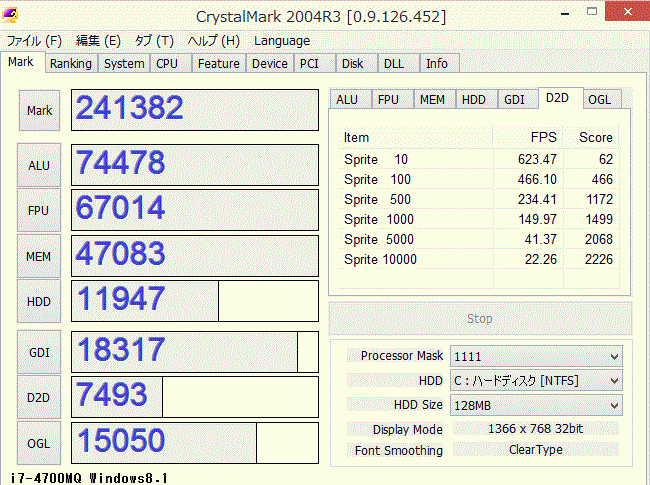Click the 623.47 FPS value

tap(537, 159)
